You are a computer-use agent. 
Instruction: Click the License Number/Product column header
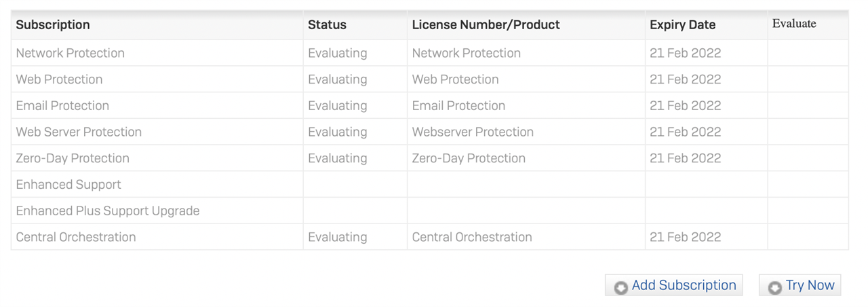tap(486, 24)
